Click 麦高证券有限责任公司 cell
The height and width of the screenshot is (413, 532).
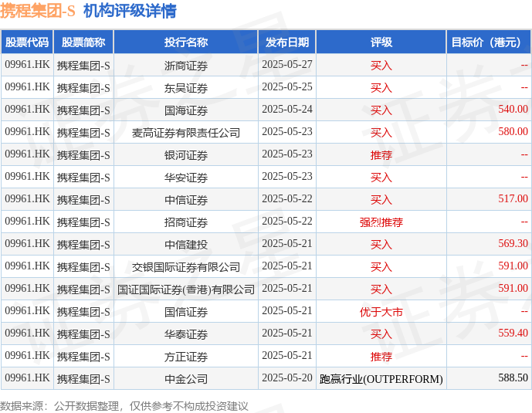point(186,133)
